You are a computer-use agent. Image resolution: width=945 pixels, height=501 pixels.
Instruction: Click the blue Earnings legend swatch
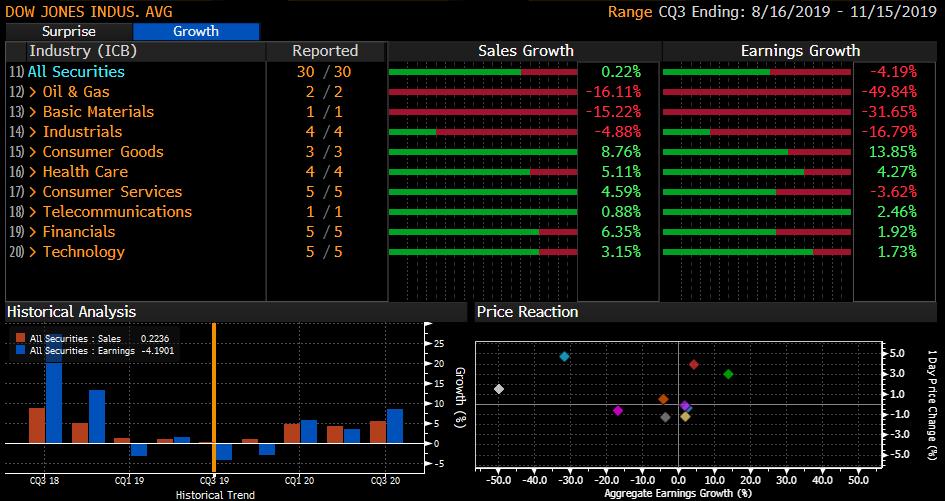point(20,350)
